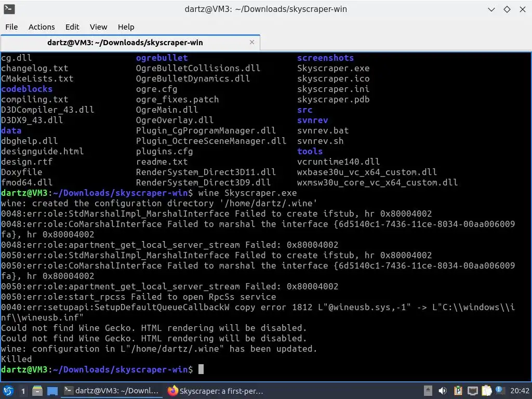Click the 'svnrev.bat' file name
This screenshot has width=532, height=399.
click(x=323, y=130)
